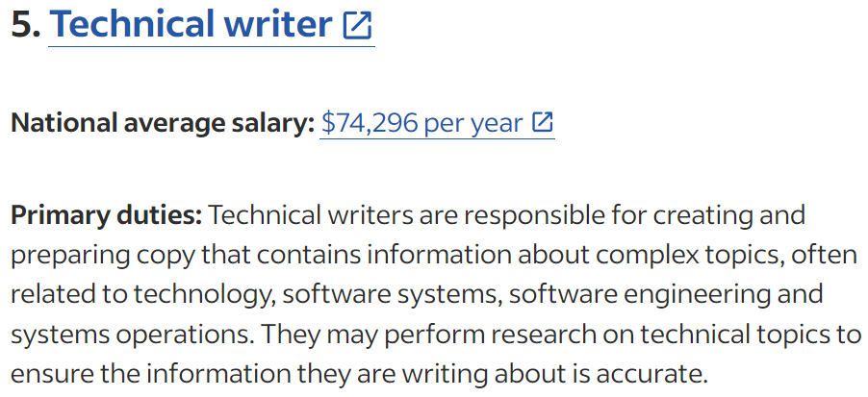
Task: Open the Technical writer heading link
Action: click(212, 25)
